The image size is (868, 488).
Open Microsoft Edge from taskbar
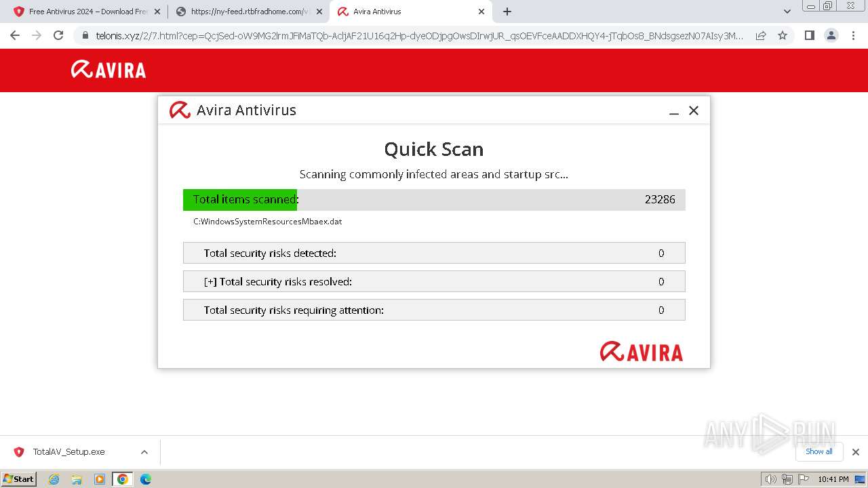[146, 479]
